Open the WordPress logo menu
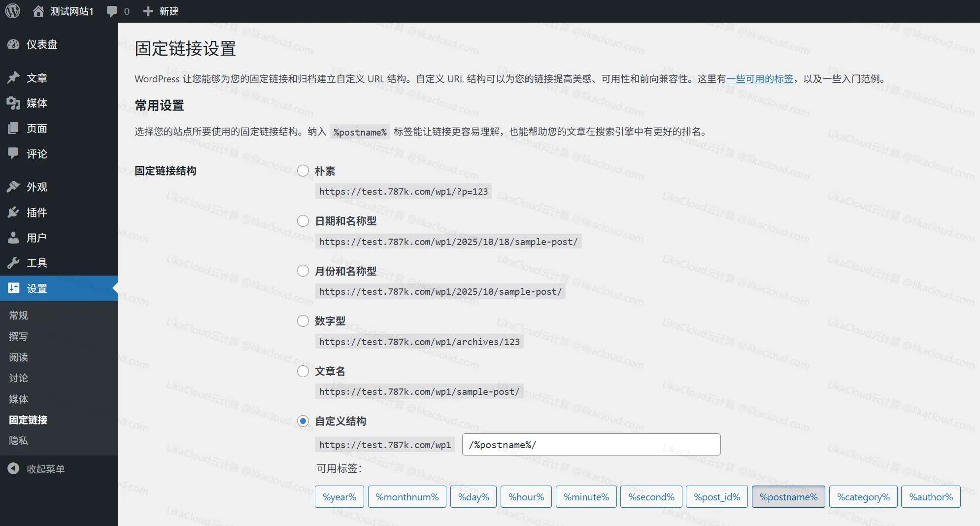The height and width of the screenshot is (526, 980). [x=12, y=11]
